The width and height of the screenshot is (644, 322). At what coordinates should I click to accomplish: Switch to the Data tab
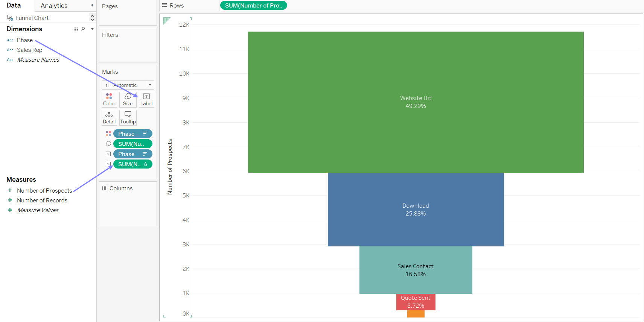click(x=14, y=5)
